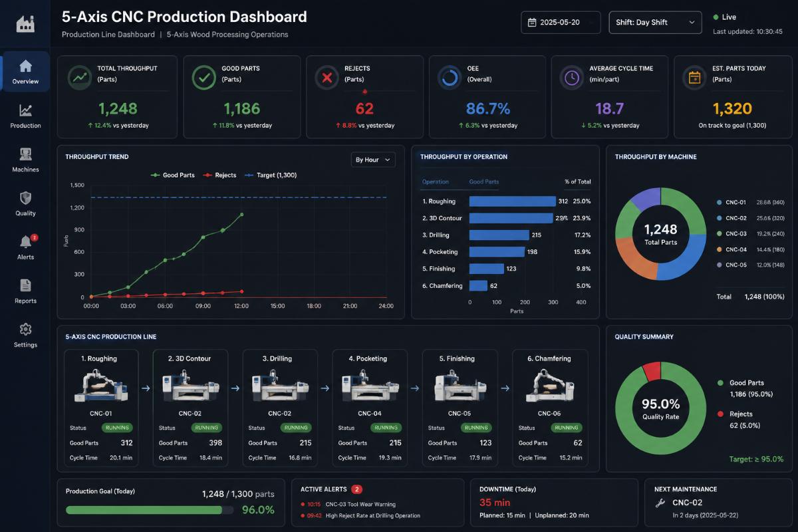Open Settings gear in sidebar

coord(25,335)
